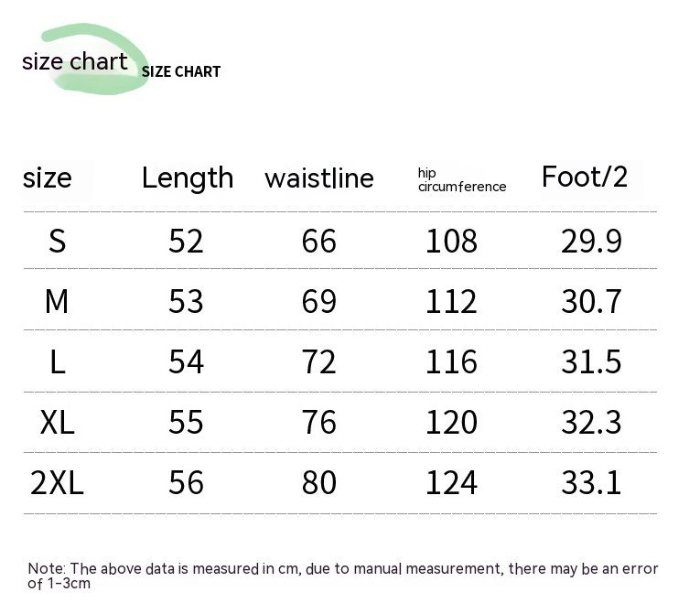Click the bold "SIZE CHART" label

pos(181,71)
